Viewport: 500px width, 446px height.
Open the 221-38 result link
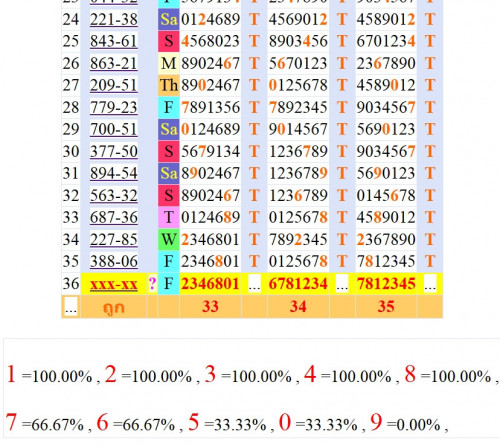114,19
